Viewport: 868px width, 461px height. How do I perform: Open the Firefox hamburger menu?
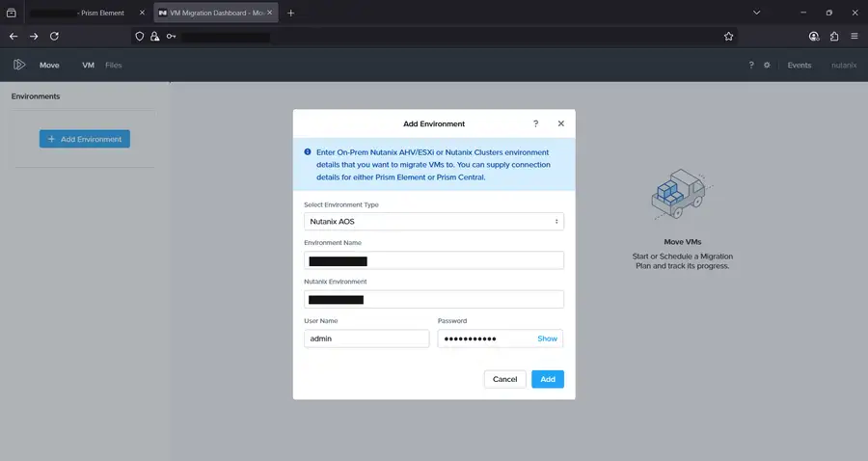854,36
